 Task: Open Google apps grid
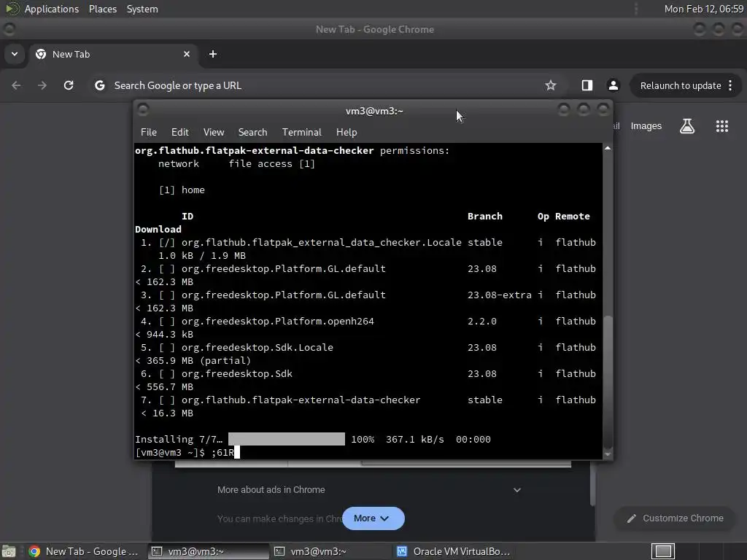tap(721, 126)
